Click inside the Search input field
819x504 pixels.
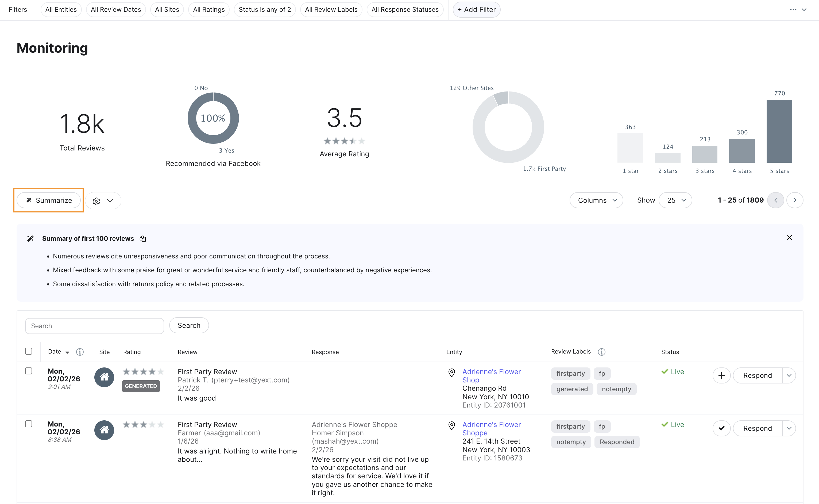pos(94,326)
